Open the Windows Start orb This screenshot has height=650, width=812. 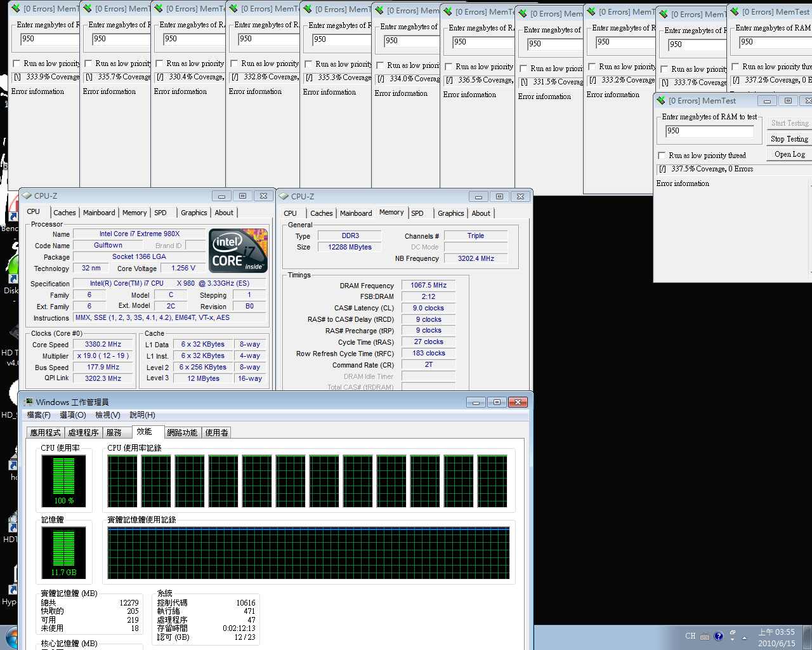pos(11,638)
